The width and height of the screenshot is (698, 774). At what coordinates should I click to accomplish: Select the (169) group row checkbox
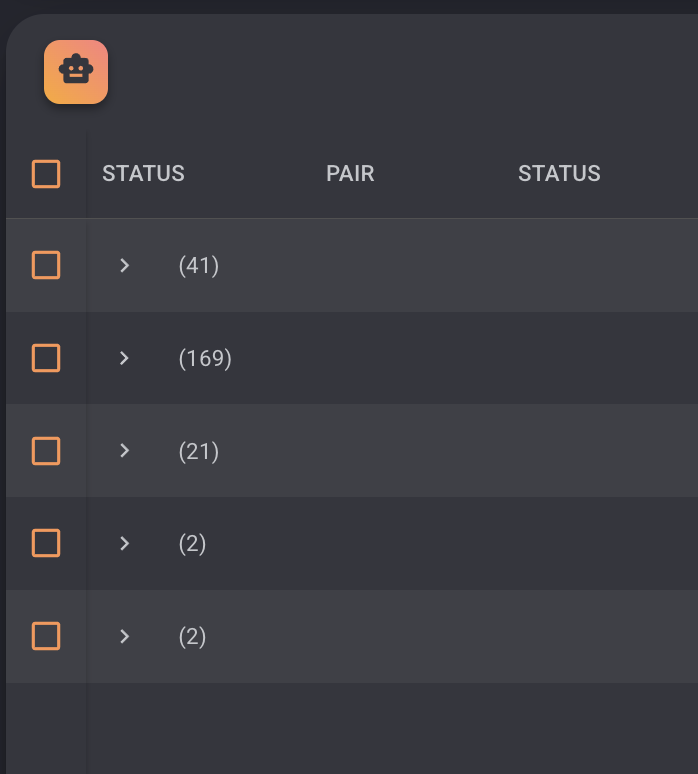click(x=46, y=358)
